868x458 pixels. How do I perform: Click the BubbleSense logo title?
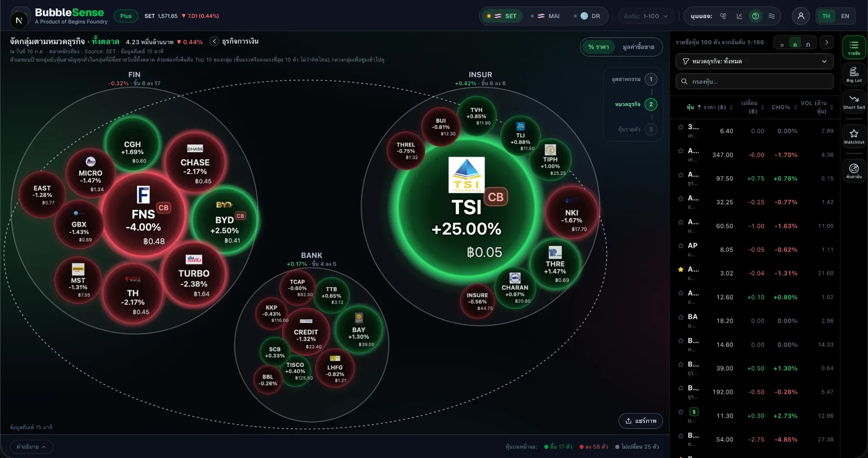click(x=69, y=13)
